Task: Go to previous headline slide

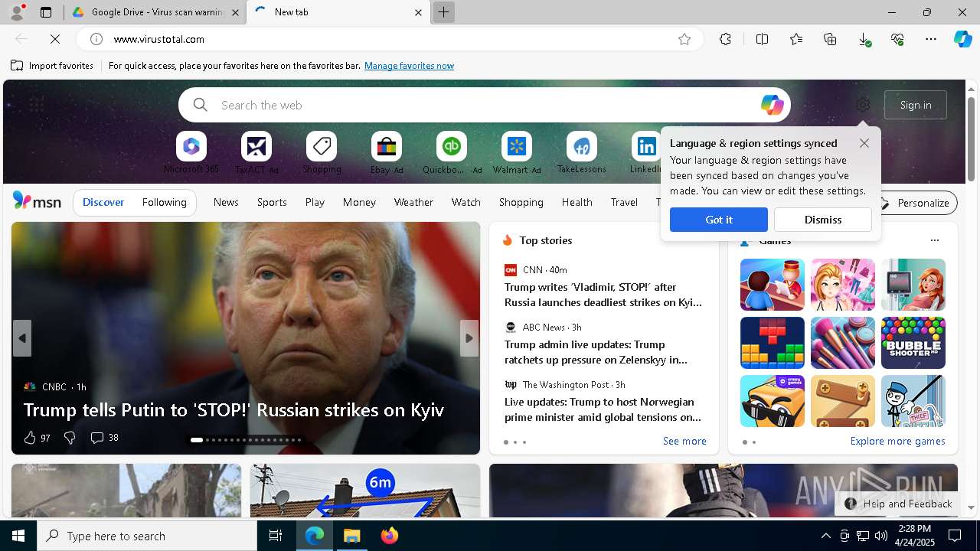Action: coord(22,338)
